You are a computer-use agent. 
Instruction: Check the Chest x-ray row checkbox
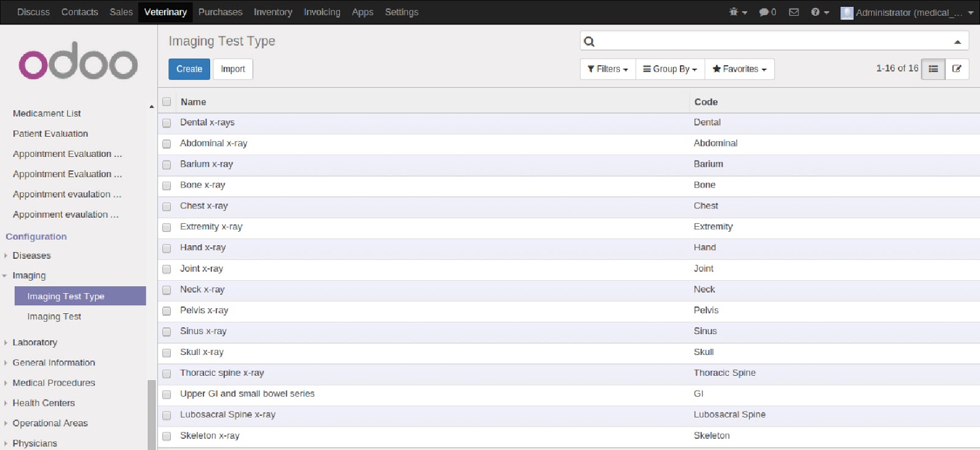pos(167,206)
